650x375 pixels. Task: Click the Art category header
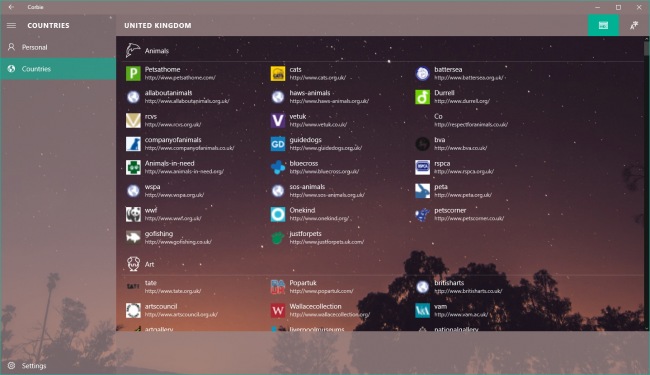(x=150, y=264)
